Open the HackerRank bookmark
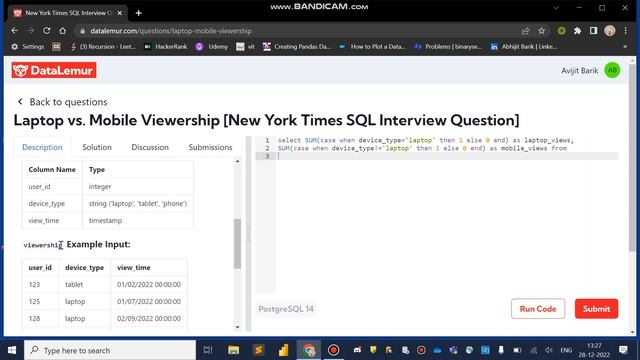The height and width of the screenshot is (360, 640). pos(166,47)
